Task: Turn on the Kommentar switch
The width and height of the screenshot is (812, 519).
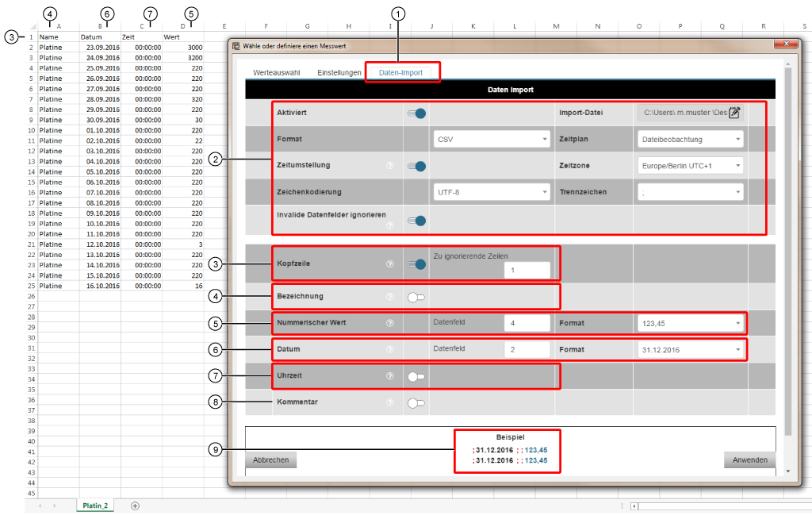Action: pos(416,402)
